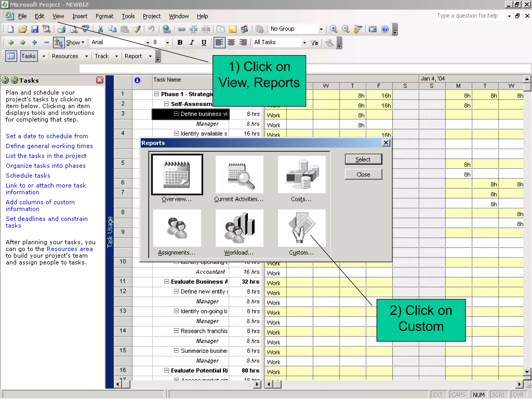Open the Show outline level dropdown
This screenshot has width=532, height=399.
[x=76, y=43]
